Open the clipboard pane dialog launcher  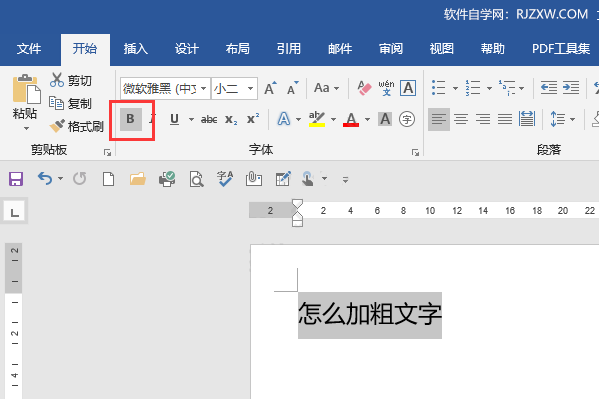click(x=107, y=152)
